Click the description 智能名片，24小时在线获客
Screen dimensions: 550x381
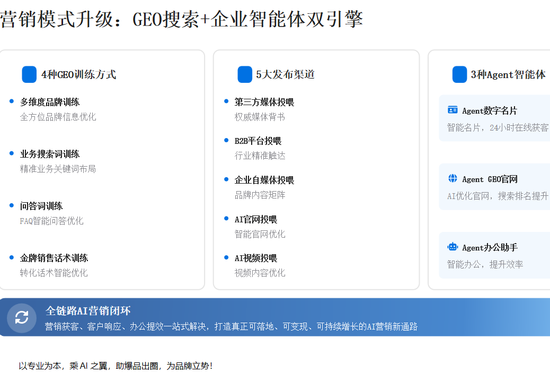(x=498, y=128)
